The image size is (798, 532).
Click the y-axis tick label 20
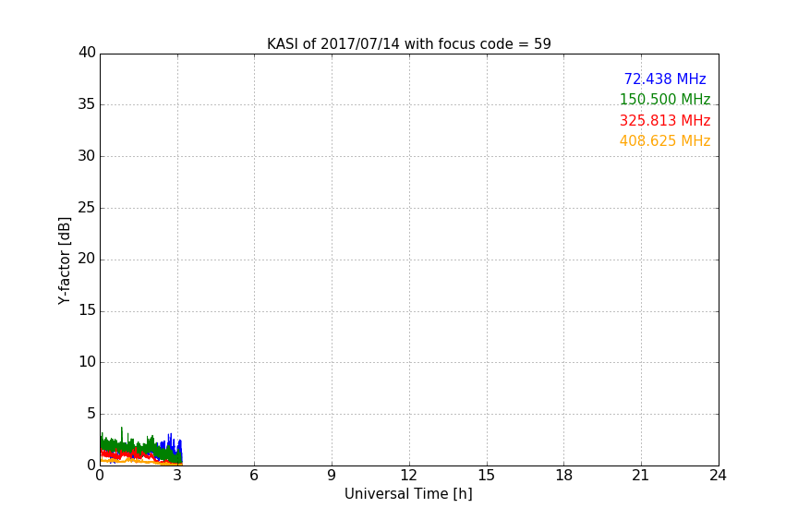87,259
